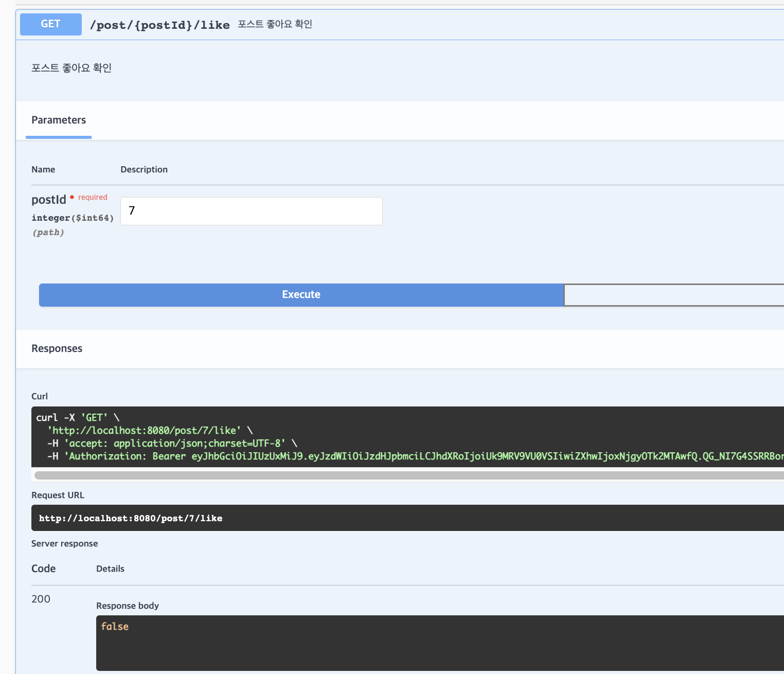The image size is (784, 674).
Task: Click the Name column header
Action: (x=43, y=169)
